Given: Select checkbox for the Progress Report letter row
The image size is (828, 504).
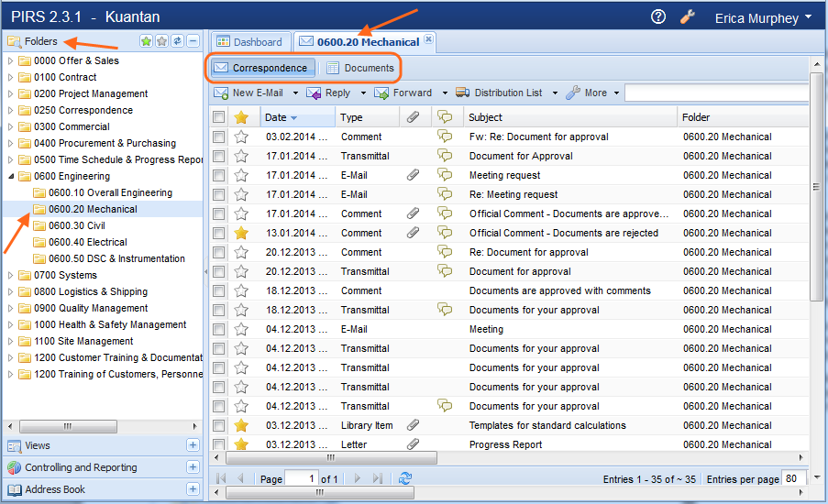Looking at the screenshot, I should [218, 444].
